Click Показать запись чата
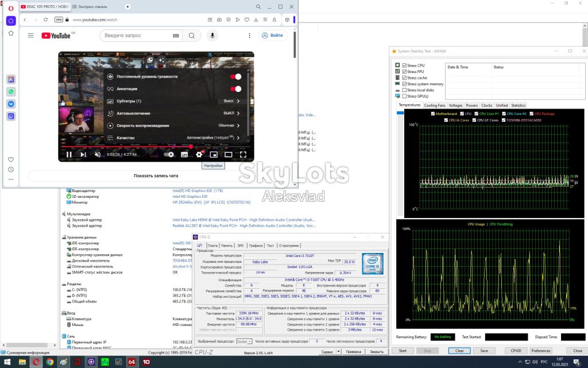The width and height of the screenshot is (588, 368). tap(156, 176)
